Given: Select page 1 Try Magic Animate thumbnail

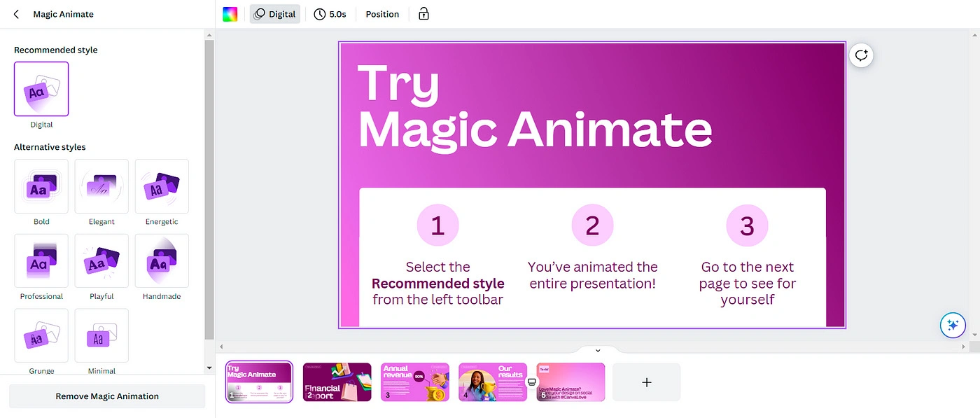Looking at the screenshot, I should click(260, 382).
